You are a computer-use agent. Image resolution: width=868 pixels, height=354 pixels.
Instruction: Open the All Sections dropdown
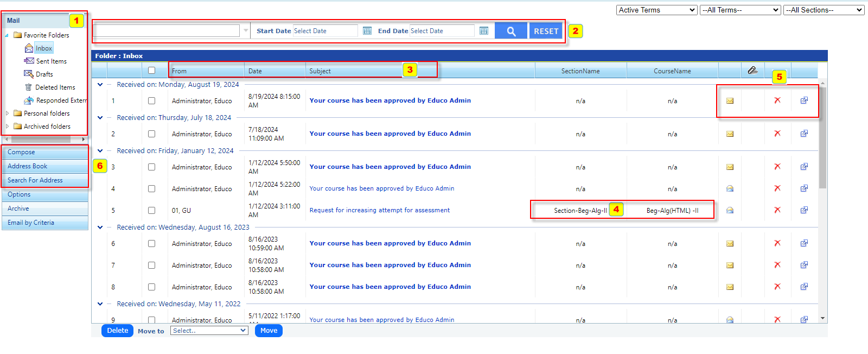(x=824, y=10)
